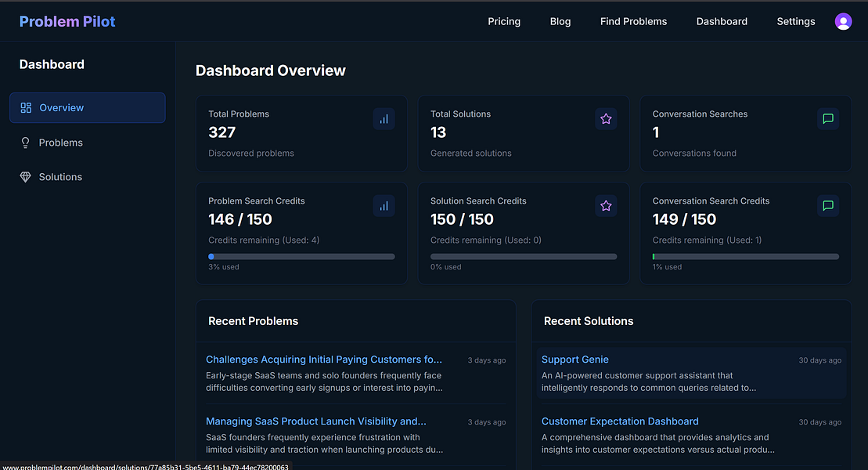This screenshot has width=868, height=470.
Task: Select the Overview grid icon in sidebar
Action: tap(26, 108)
